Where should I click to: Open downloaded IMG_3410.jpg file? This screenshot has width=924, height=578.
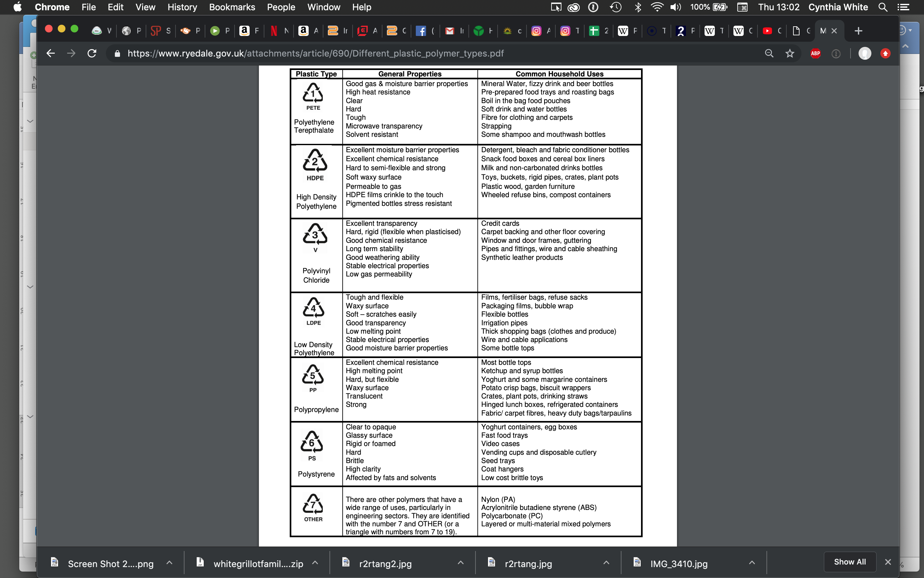679,564
